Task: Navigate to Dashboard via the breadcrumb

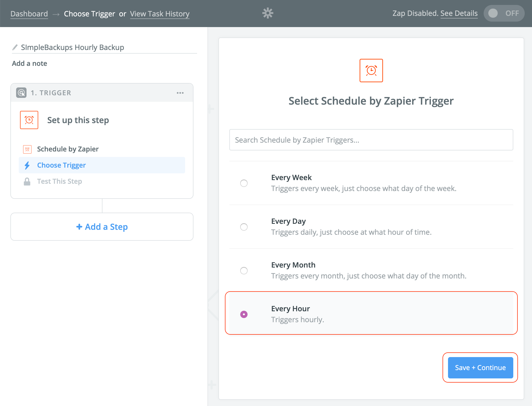Action: pyautogui.click(x=29, y=14)
